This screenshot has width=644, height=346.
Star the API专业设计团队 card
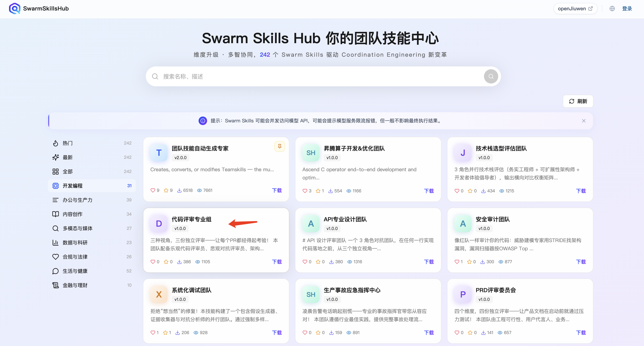click(x=318, y=262)
